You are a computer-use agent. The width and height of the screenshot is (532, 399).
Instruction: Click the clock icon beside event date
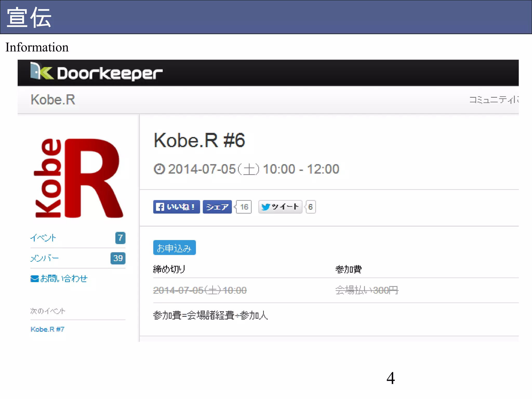point(159,169)
